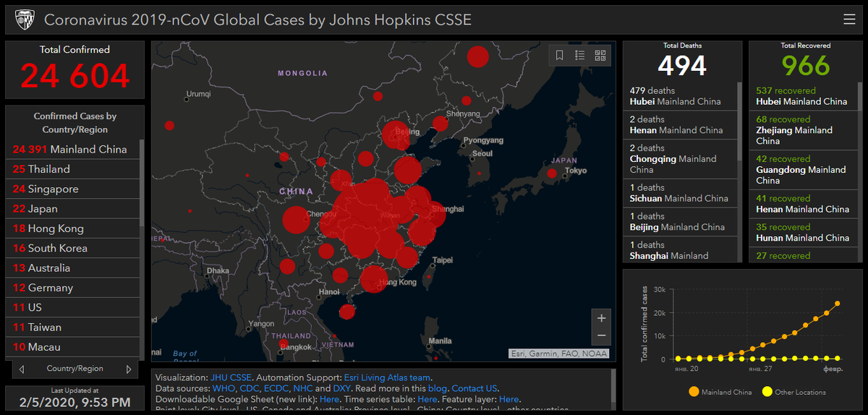Click the latest Mainland China chart data point

coord(838,304)
